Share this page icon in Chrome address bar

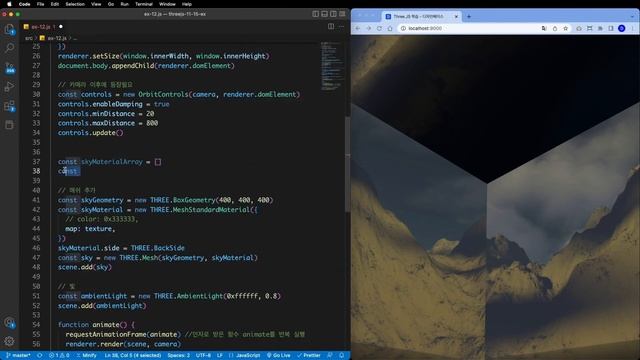(555, 28)
